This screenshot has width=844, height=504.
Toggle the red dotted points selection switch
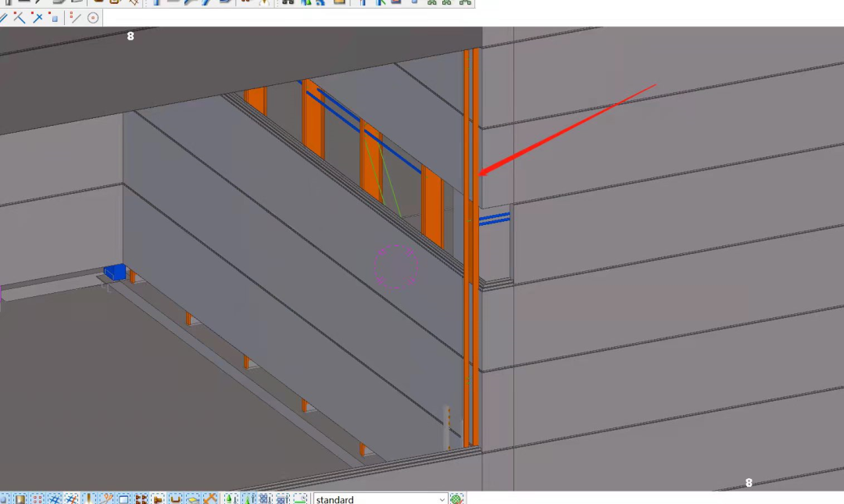(x=38, y=499)
